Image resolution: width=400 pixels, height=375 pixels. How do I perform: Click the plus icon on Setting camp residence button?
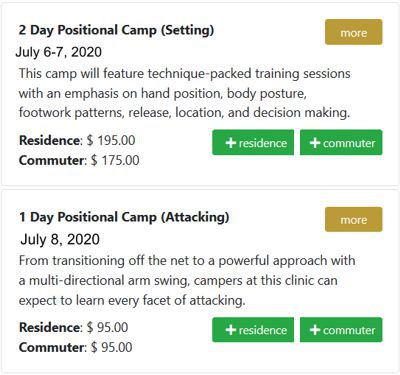click(x=231, y=143)
